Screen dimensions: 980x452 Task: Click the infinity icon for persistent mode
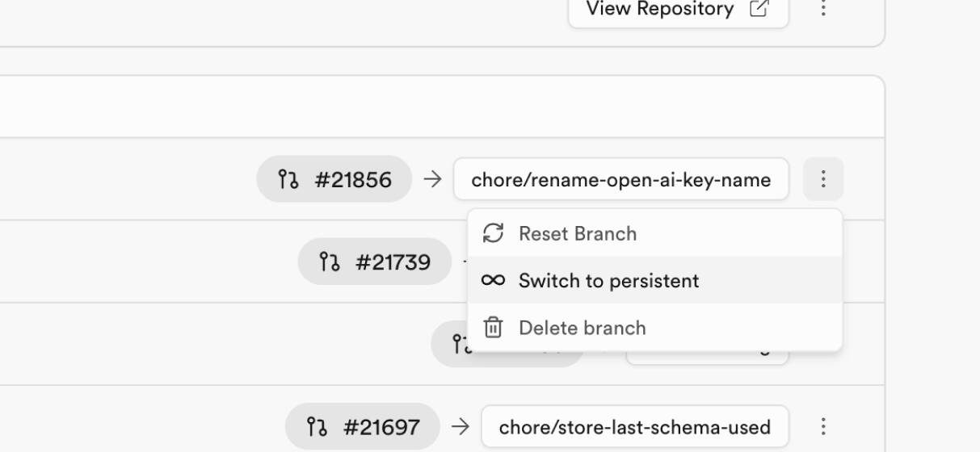coord(493,280)
